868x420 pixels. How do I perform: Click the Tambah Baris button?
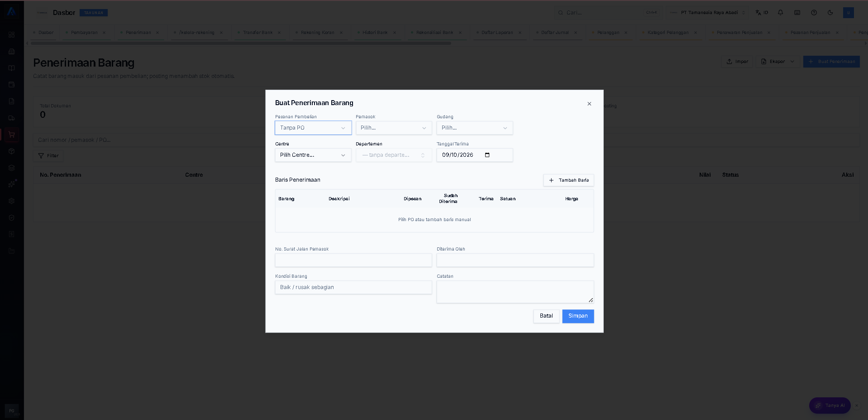tap(569, 180)
